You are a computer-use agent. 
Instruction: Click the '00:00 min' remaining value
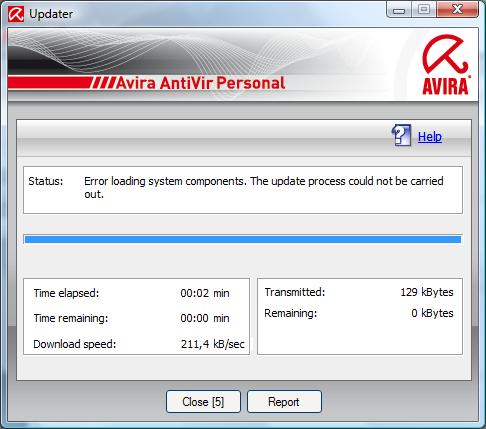[205, 318]
